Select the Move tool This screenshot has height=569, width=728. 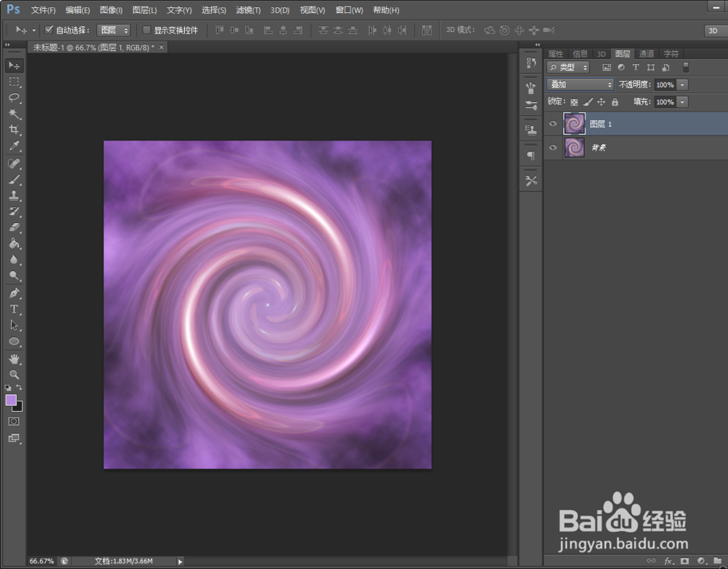[x=15, y=66]
